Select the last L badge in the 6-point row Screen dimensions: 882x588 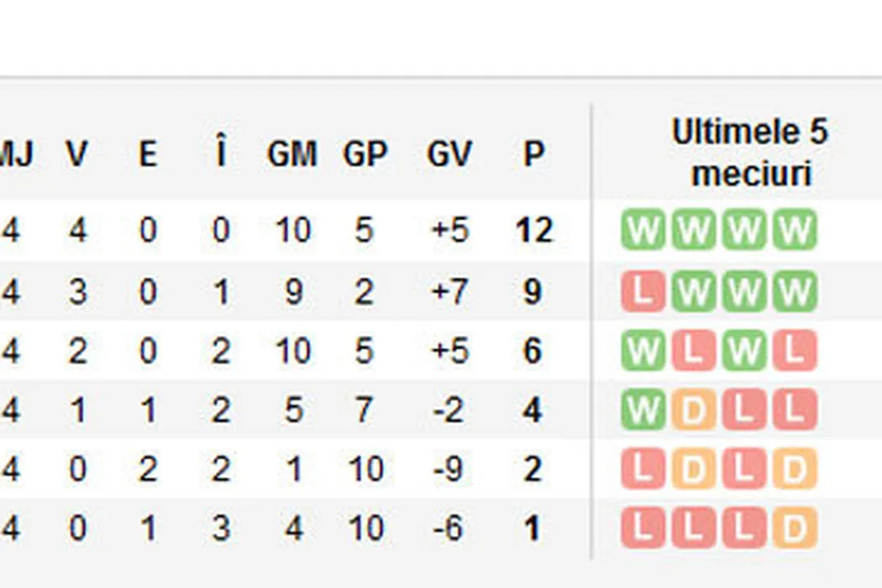(794, 351)
